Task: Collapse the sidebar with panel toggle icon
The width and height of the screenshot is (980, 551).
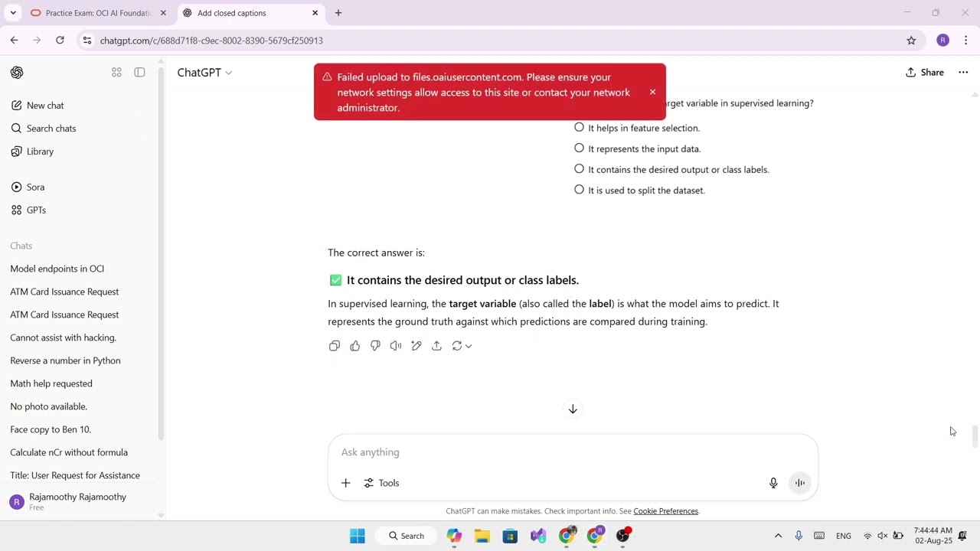Action: tap(139, 72)
